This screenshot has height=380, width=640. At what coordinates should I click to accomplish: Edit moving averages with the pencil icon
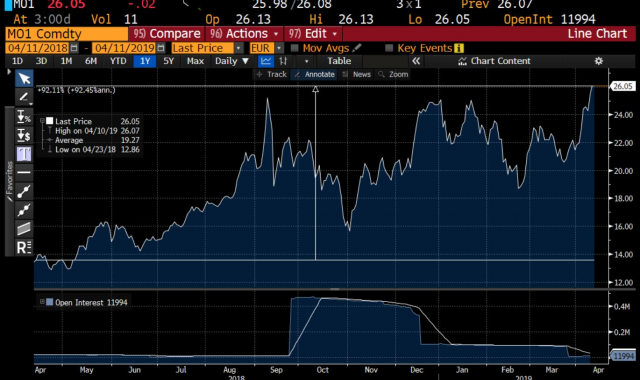[x=357, y=48]
